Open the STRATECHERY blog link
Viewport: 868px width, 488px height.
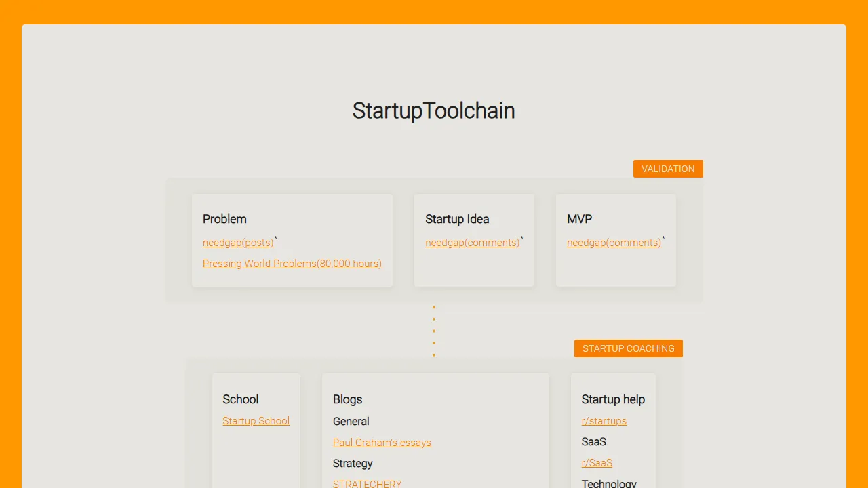click(x=367, y=484)
